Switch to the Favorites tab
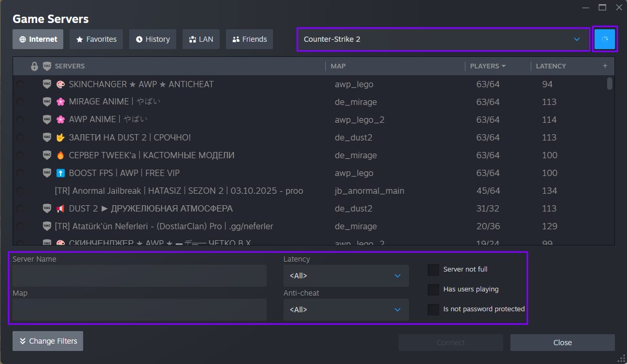The image size is (627, 364). coord(96,39)
